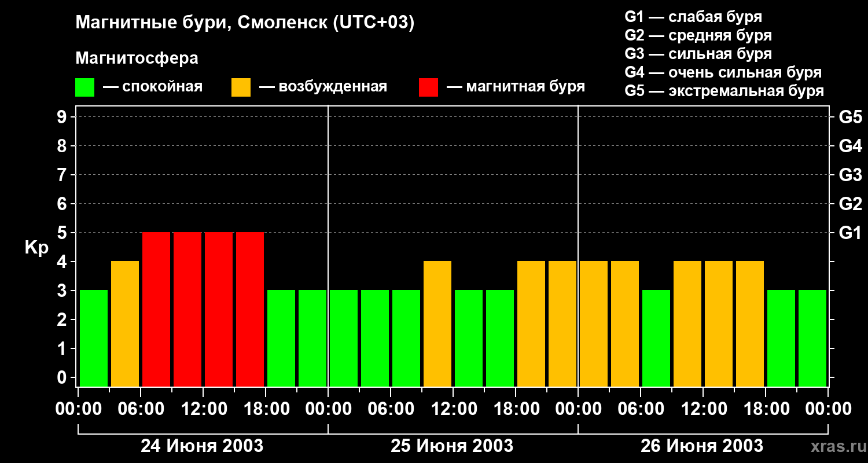The image size is (868, 463).
Task: Select the orange bar for 24 June 03:00–06:00
Action: pyautogui.click(x=125, y=324)
